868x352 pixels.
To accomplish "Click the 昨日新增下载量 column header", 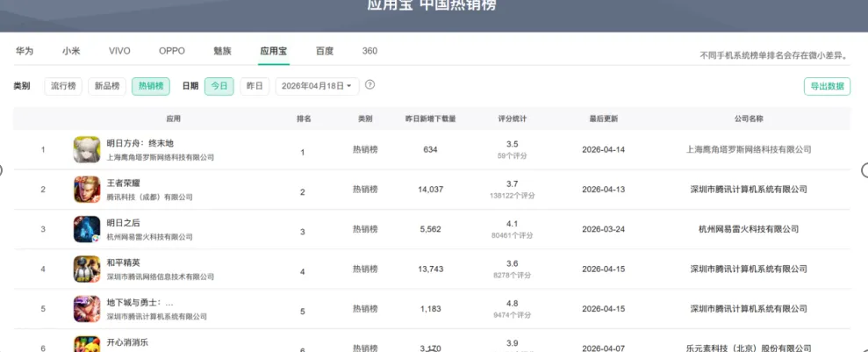I will 431,119.
